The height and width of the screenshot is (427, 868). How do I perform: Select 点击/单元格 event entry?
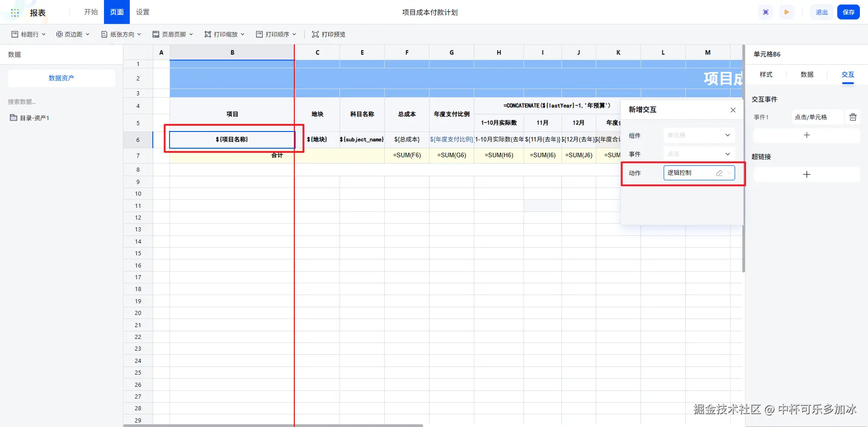point(817,117)
